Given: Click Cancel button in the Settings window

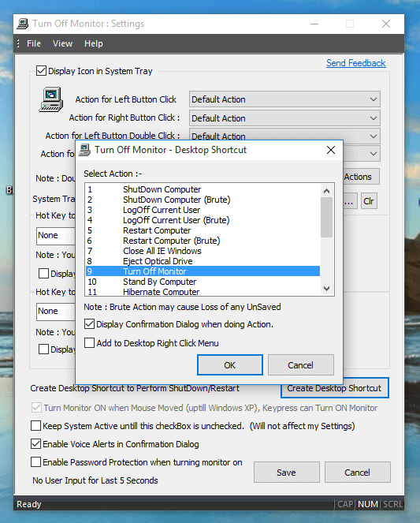Looking at the screenshot, I should coord(358,473).
